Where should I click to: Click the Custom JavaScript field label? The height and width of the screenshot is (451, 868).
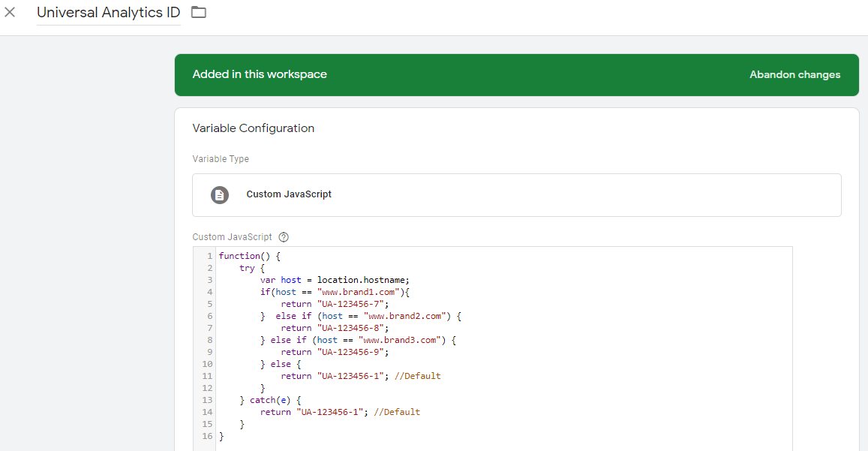233,236
